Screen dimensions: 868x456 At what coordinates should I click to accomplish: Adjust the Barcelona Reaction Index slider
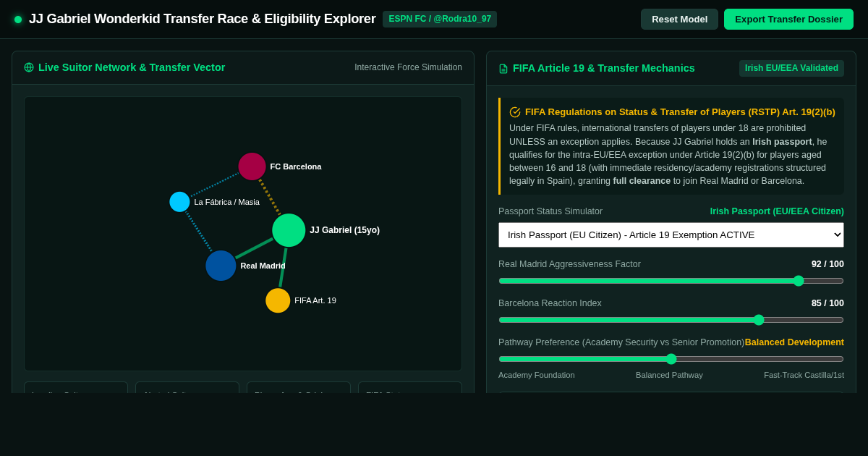coord(671,320)
